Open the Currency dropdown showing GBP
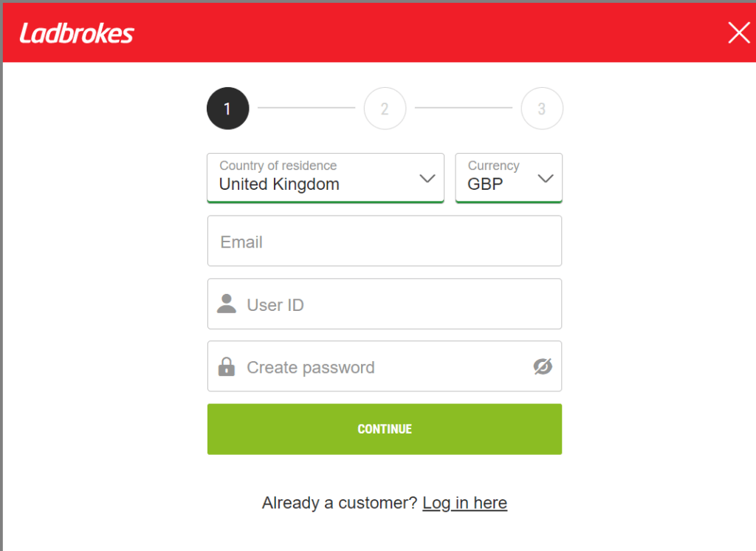The image size is (756, 551). point(496,177)
